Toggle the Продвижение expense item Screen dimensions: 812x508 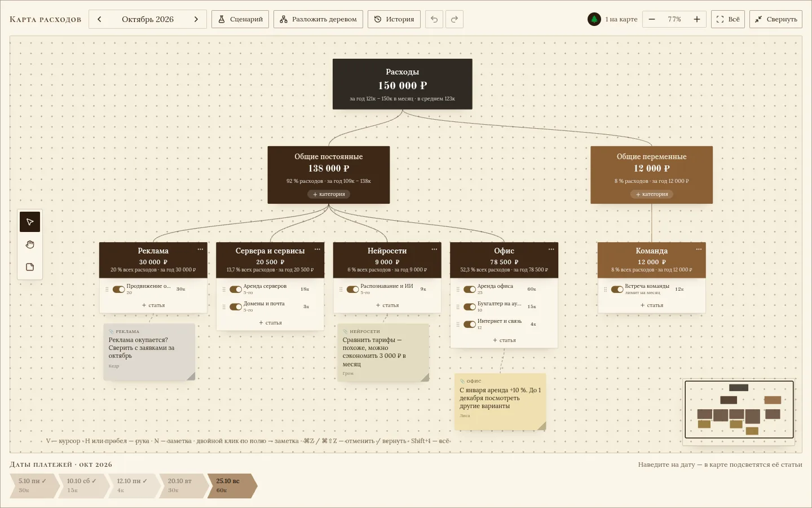(118, 289)
